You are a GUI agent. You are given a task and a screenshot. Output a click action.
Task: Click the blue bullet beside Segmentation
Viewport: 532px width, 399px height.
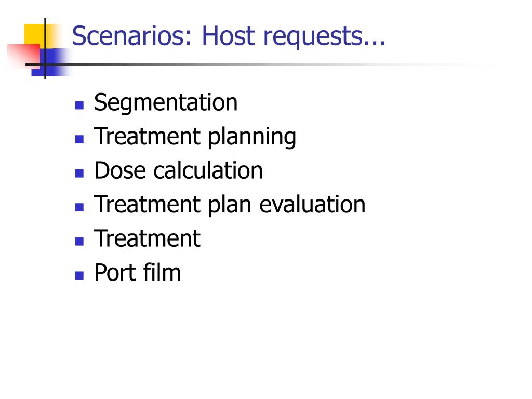pos(79,105)
